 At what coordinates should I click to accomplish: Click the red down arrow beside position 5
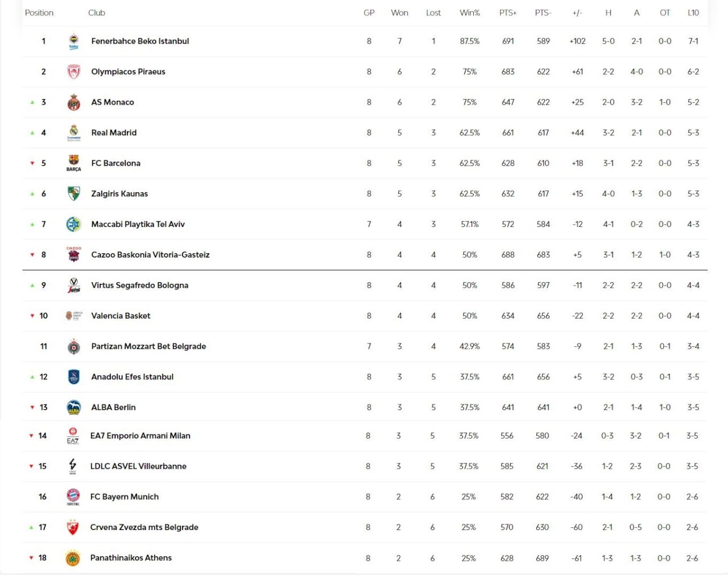(32, 163)
